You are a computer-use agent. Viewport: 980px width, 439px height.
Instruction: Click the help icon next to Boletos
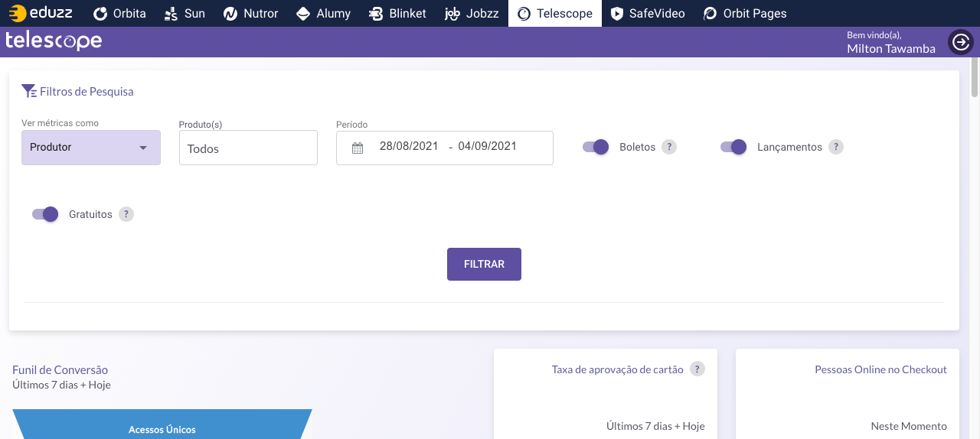coord(669,147)
